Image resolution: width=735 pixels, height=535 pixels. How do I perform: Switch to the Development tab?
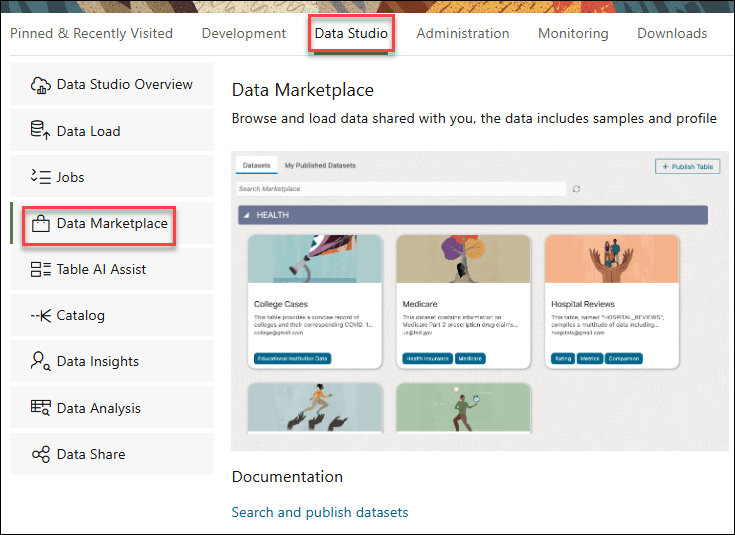point(243,33)
